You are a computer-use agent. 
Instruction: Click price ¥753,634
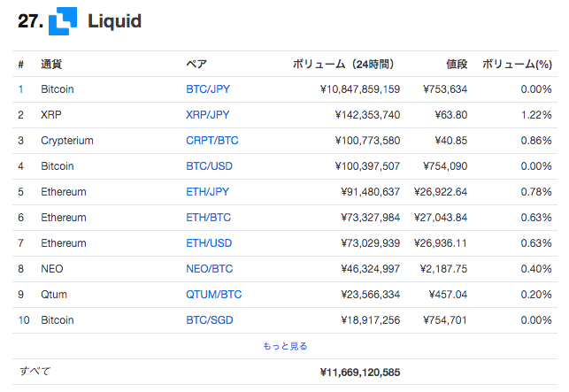(x=445, y=89)
